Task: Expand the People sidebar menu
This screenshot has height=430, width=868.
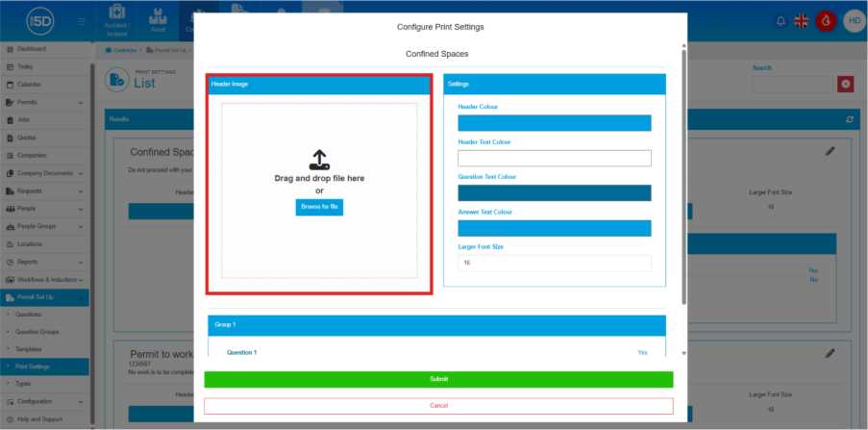Action: 44,209
